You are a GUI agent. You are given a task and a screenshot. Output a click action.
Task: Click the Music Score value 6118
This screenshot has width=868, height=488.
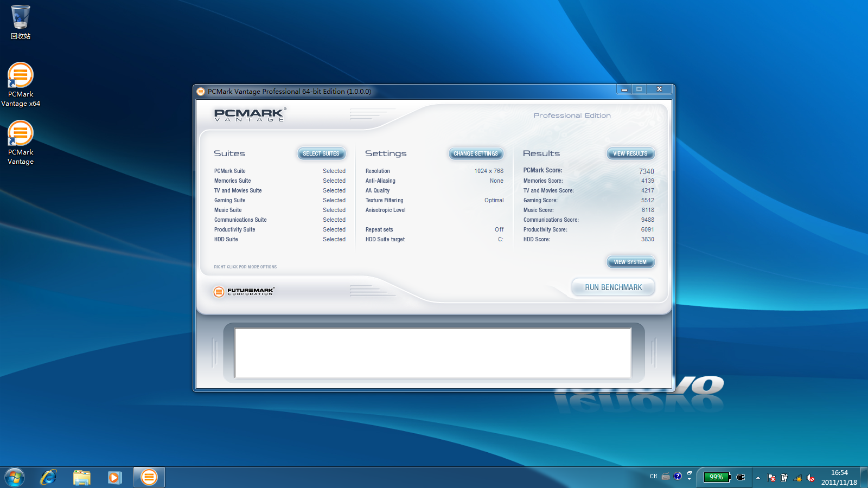click(x=648, y=210)
